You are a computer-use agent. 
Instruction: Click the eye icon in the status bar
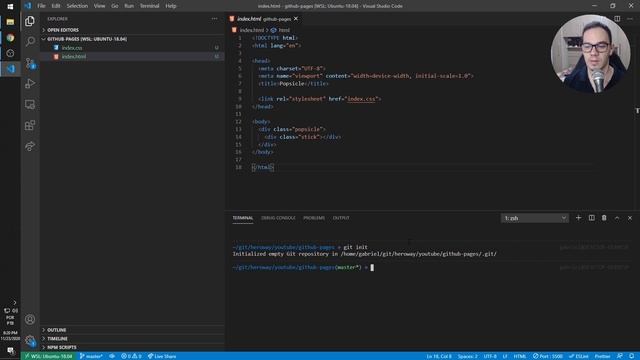(112, 356)
